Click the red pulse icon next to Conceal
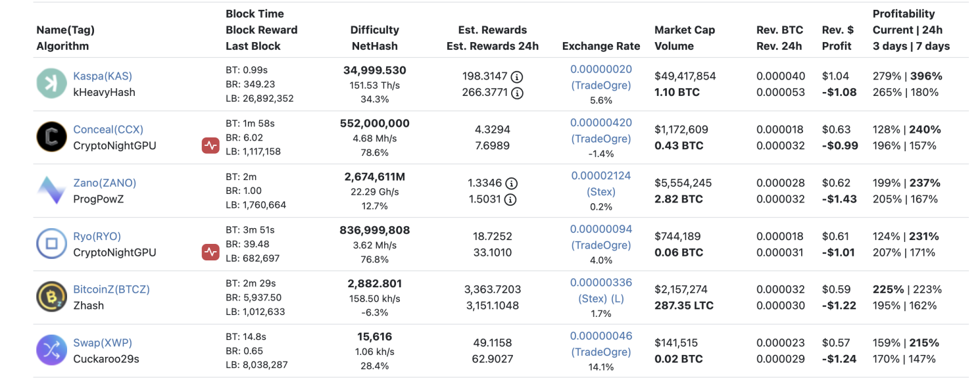 pyautogui.click(x=210, y=145)
